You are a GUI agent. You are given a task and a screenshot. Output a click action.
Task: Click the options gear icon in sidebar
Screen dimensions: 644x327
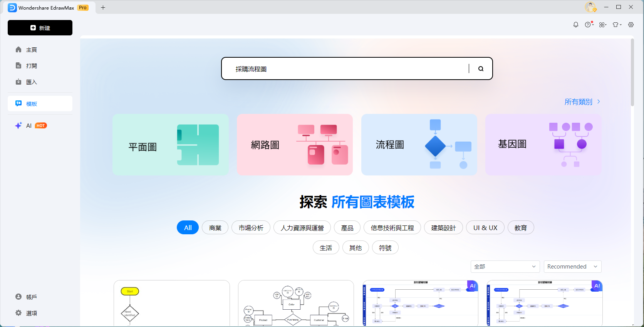[x=18, y=313]
